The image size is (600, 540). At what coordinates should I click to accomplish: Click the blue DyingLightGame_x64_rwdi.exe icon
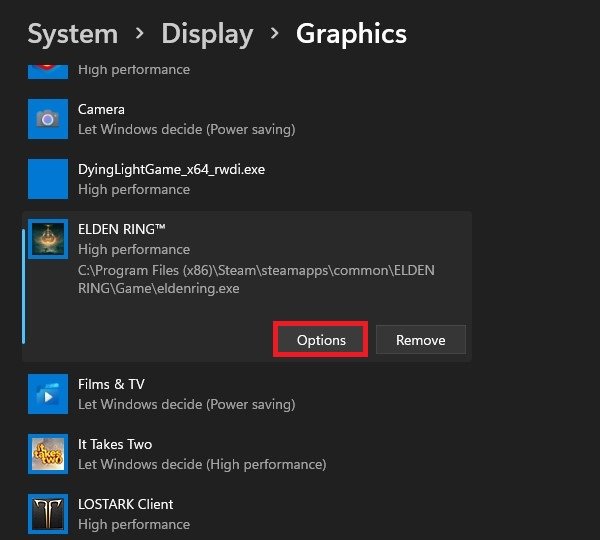click(47, 179)
